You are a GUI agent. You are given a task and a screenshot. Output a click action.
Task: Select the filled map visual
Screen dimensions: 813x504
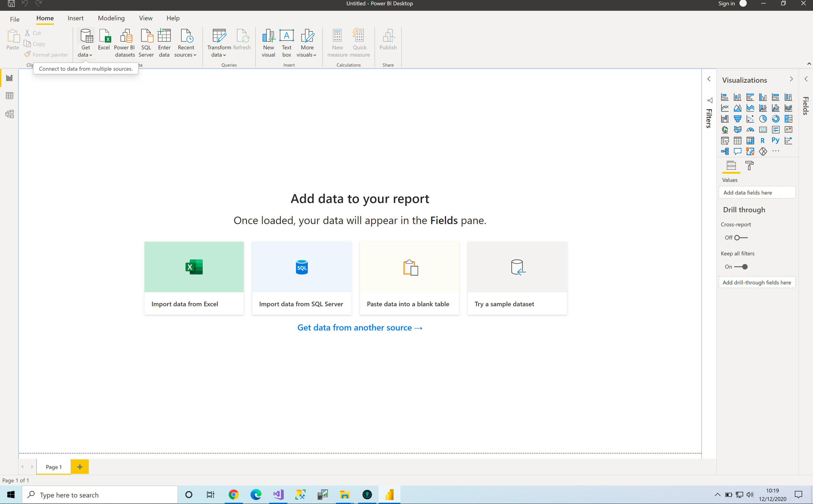737,130
